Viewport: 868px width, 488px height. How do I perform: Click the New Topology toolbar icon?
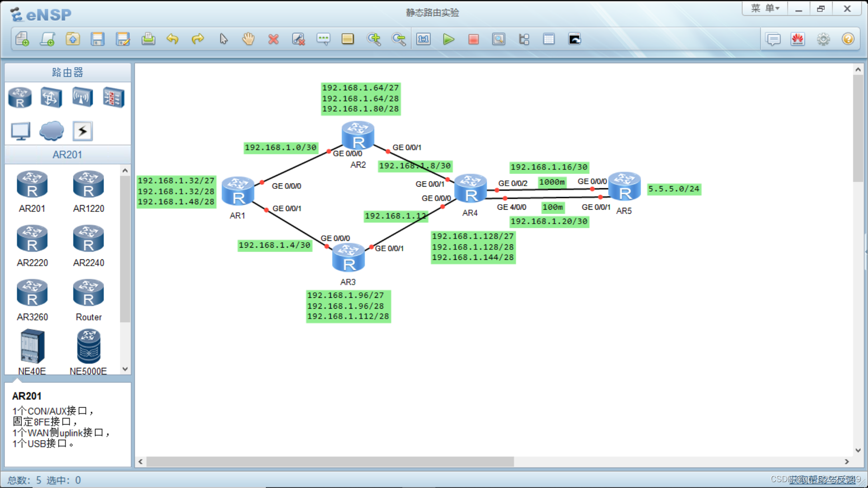pyautogui.click(x=22, y=39)
